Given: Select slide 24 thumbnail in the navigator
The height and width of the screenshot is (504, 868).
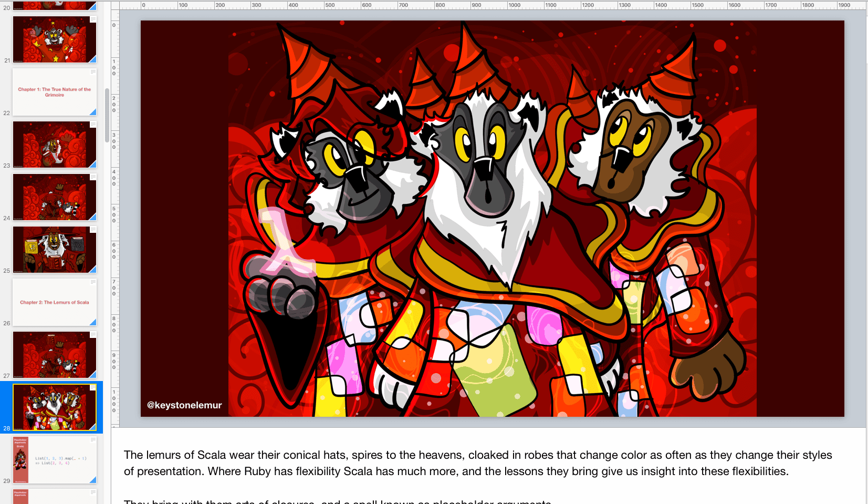Looking at the screenshot, I should click(55, 197).
